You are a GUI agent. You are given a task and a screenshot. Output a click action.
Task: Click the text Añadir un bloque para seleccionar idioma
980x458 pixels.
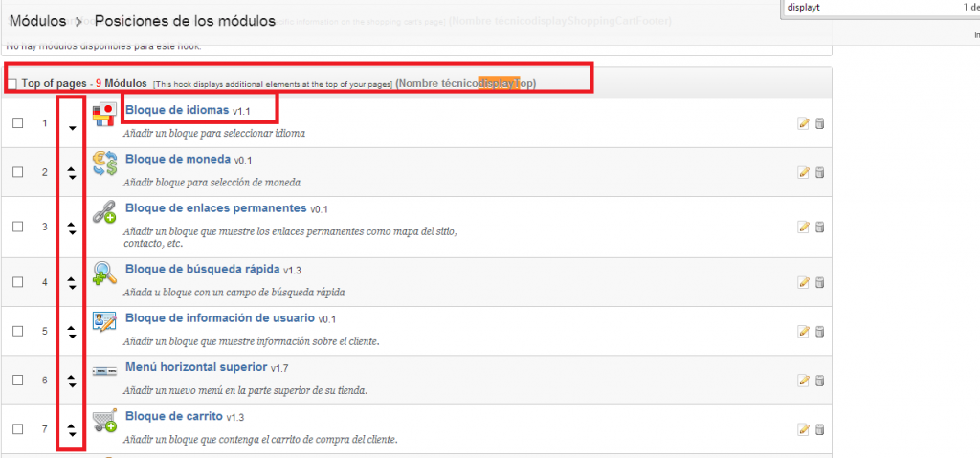click(x=214, y=133)
